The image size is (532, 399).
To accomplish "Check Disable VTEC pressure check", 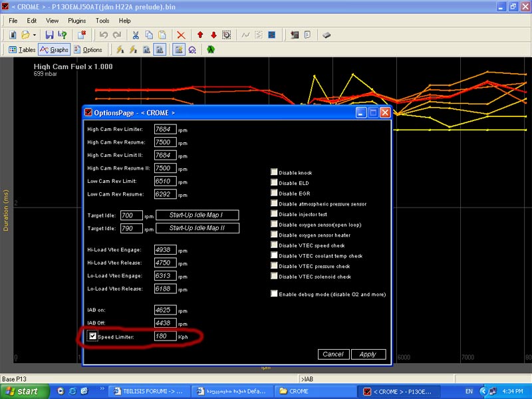I will pos(274,265).
